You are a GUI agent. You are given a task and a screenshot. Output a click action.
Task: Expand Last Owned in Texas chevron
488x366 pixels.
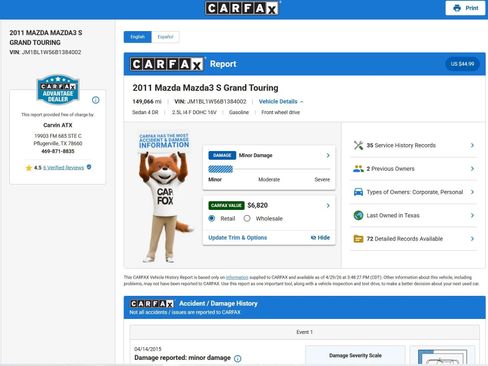472,215
